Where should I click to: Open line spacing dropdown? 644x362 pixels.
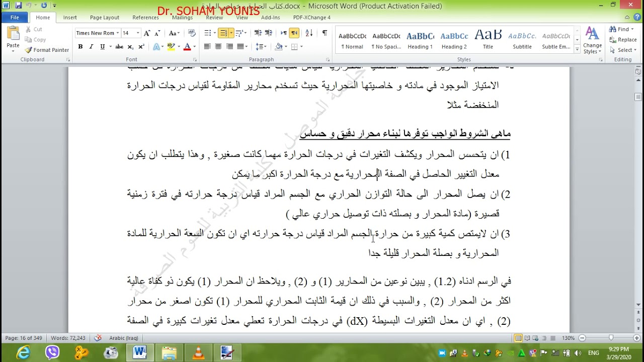tap(261, 47)
